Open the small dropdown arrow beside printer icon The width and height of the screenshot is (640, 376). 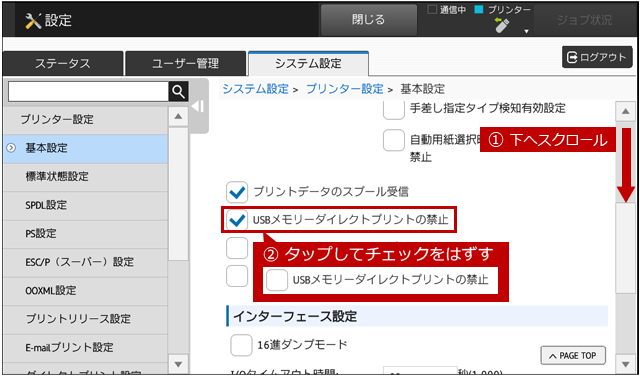click(x=526, y=31)
